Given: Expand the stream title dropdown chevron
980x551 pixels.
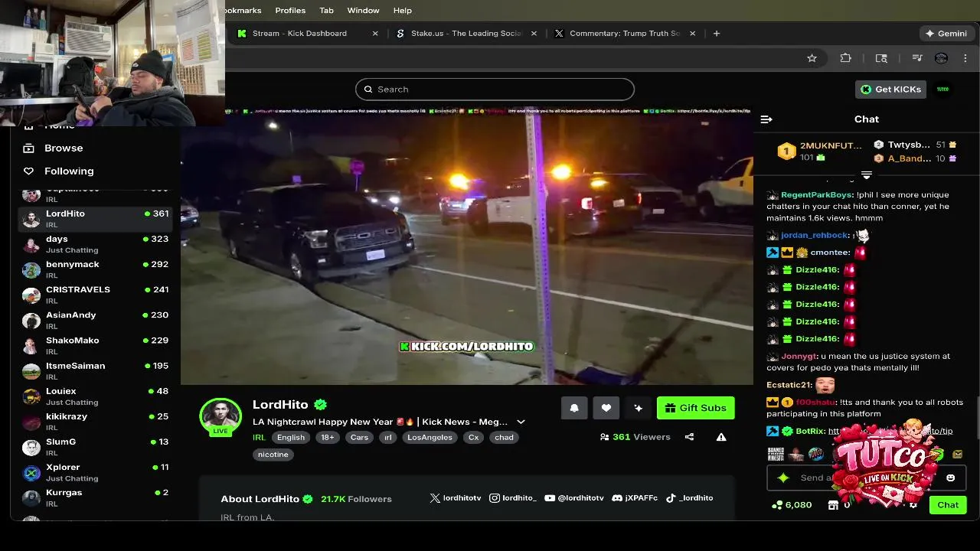Looking at the screenshot, I should (521, 422).
